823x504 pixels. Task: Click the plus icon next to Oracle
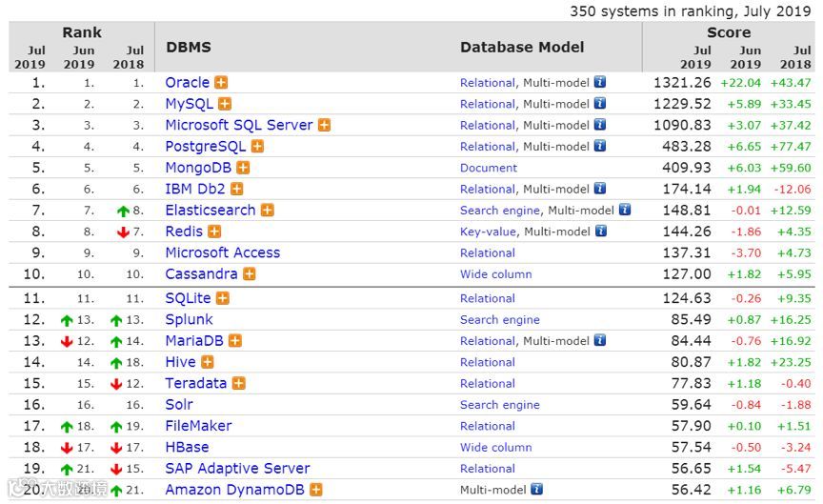pos(221,83)
